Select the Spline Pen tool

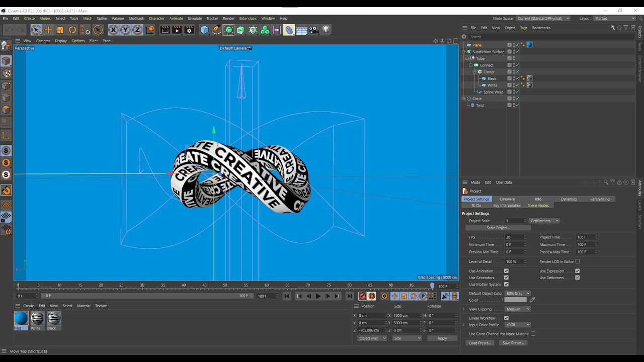[216, 30]
